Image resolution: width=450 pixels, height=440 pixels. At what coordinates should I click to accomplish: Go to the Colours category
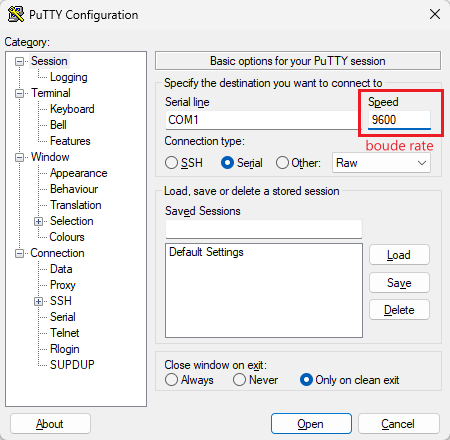(67, 237)
